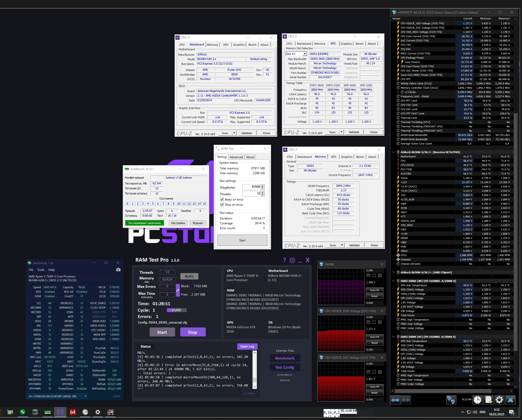The width and height of the screenshot is (522, 420).
Task: Click the HWiNFO logging start sheet icon
Action: [488, 400]
